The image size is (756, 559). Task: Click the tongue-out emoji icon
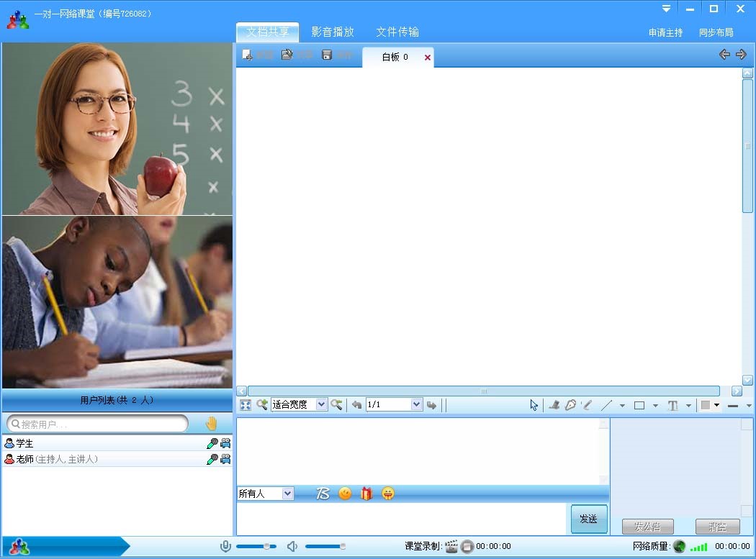tap(388, 494)
